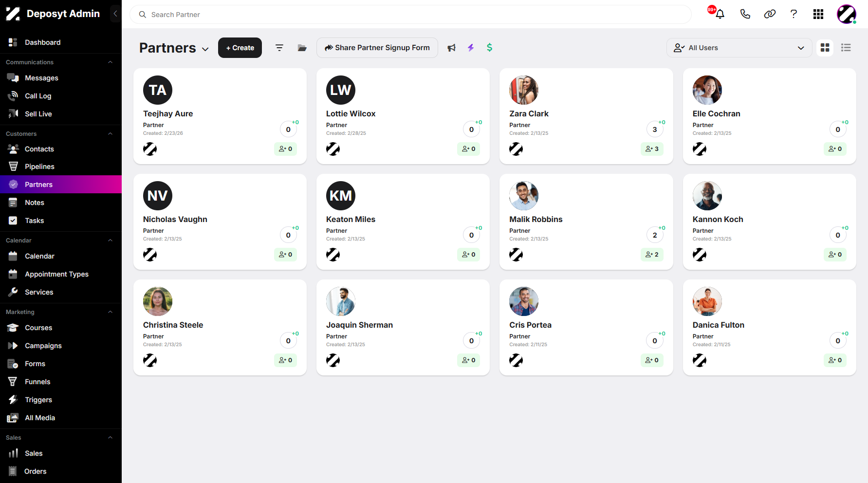The height and width of the screenshot is (483, 868).
Task: Click Christina Steele's profile photo
Action: point(158,301)
